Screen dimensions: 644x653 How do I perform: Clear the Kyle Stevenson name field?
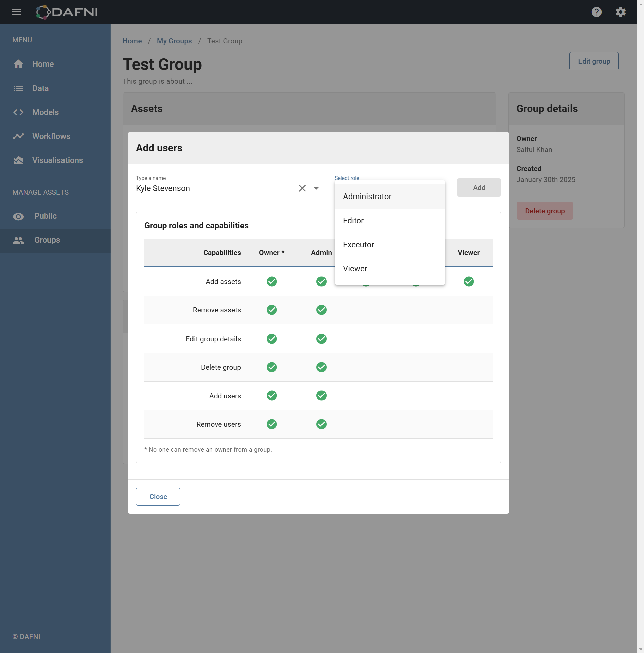[x=302, y=188]
